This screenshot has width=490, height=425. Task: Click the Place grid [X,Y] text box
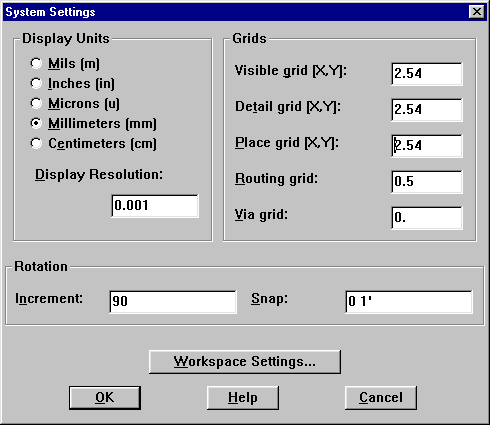tap(427, 146)
